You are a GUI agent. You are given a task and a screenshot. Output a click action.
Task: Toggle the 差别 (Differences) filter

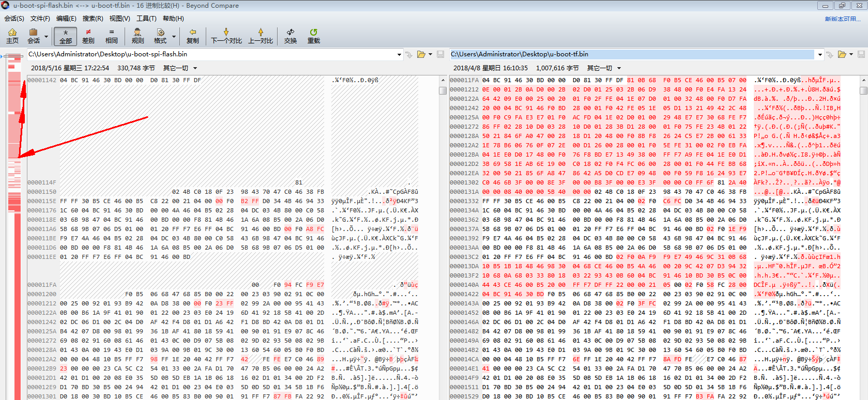point(88,36)
